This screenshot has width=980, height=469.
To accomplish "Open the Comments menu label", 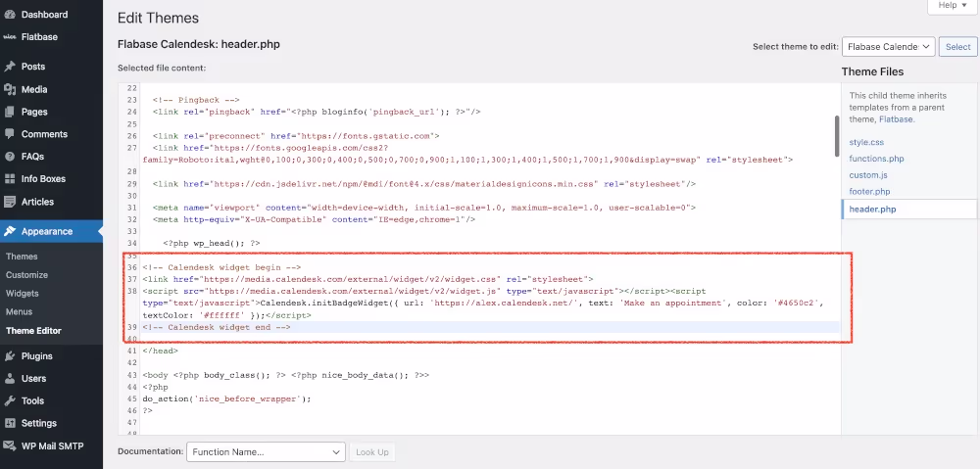I will (x=44, y=134).
